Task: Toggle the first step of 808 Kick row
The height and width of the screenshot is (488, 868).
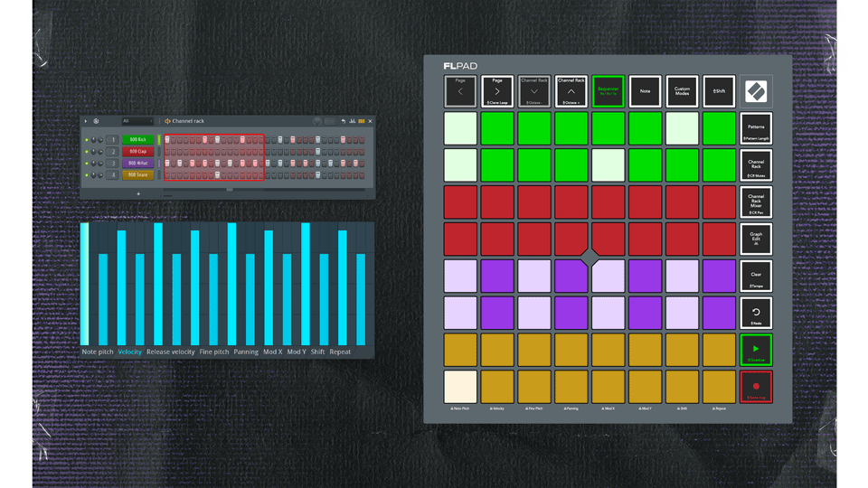Action: [x=167, y=139]
